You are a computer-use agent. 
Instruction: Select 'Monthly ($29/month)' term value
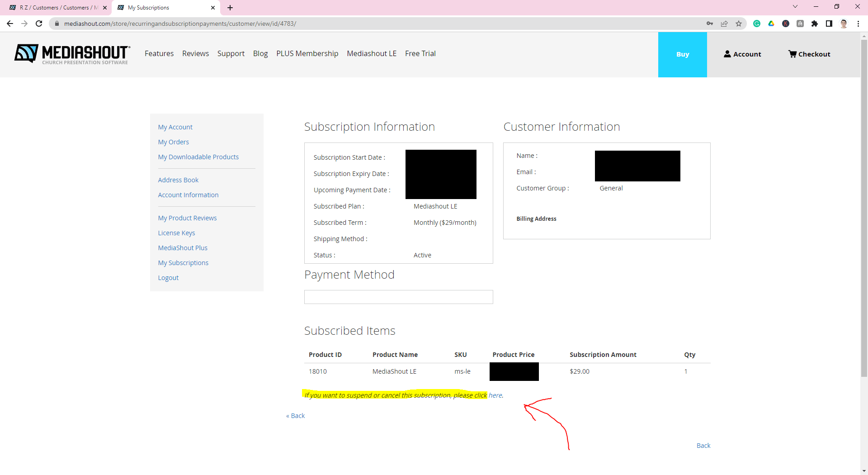445,223
